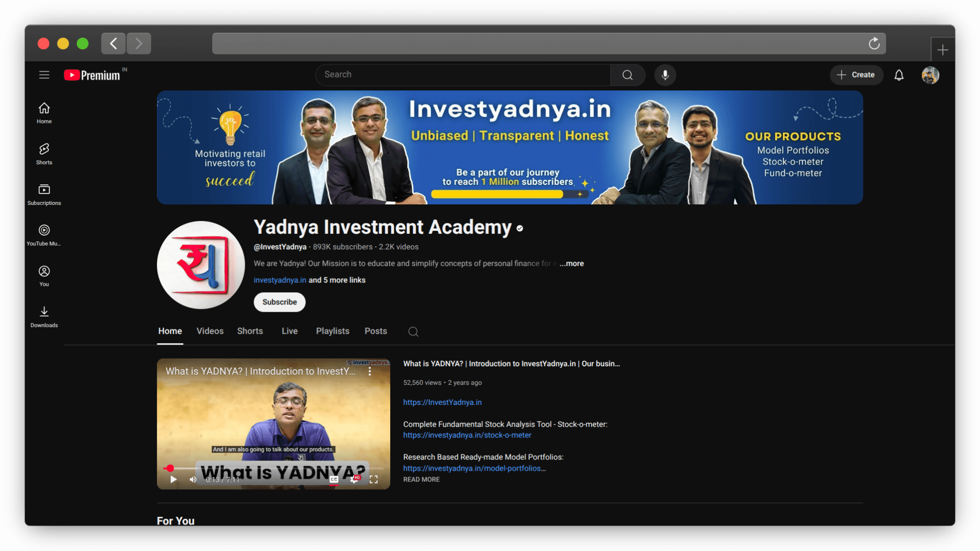This screenshot has height=551, width=980.
Task: Open the Playlists tab
Action: point(332,331)
